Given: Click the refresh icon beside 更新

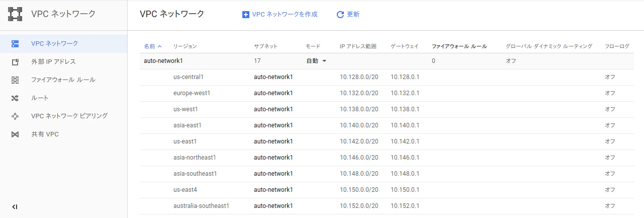Looking at the screenshot, I should tap(340, 15).
